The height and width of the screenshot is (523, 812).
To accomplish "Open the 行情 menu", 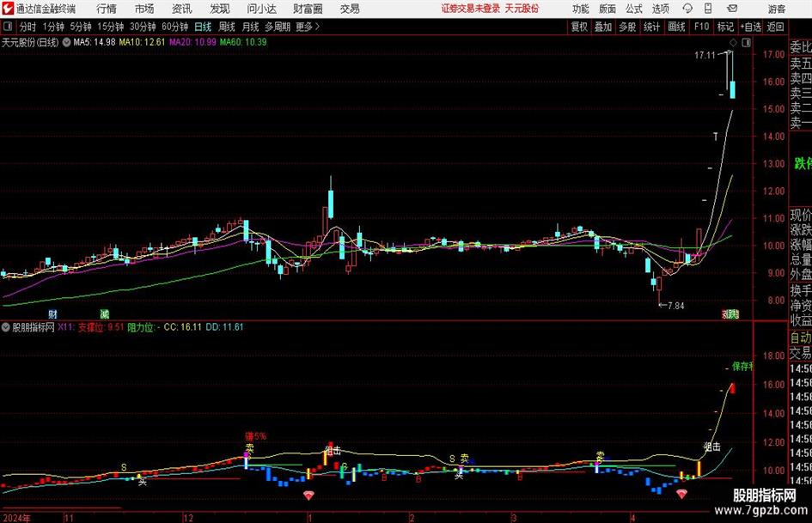I will pyautogui.click(x=107, y=9).
